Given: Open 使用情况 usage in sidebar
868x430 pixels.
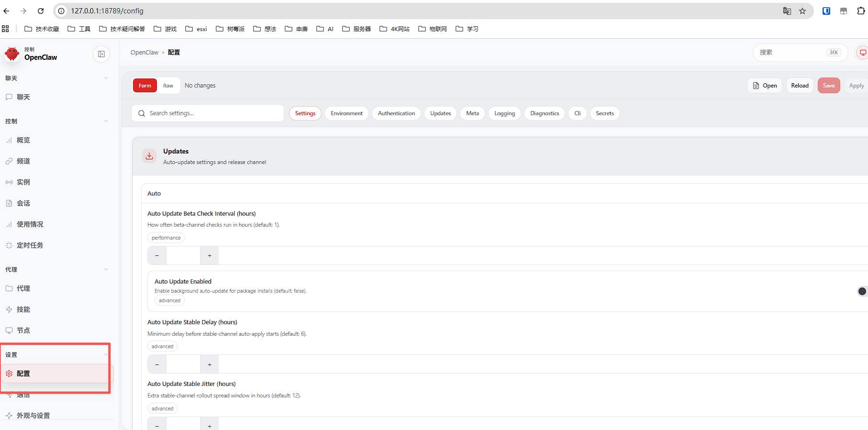Looking at the screenshot, I should [57, 224].
